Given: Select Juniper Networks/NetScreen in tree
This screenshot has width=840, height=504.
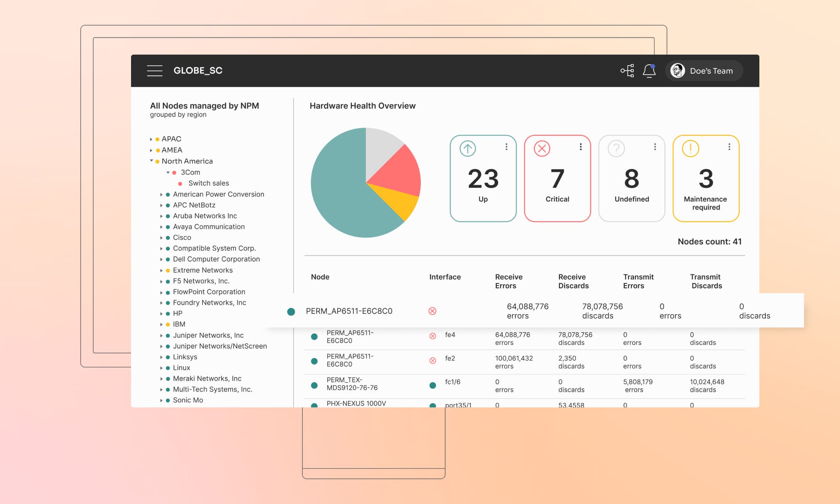Looking at the screenshot, I should pyautogui.click(x=220, y=346).
